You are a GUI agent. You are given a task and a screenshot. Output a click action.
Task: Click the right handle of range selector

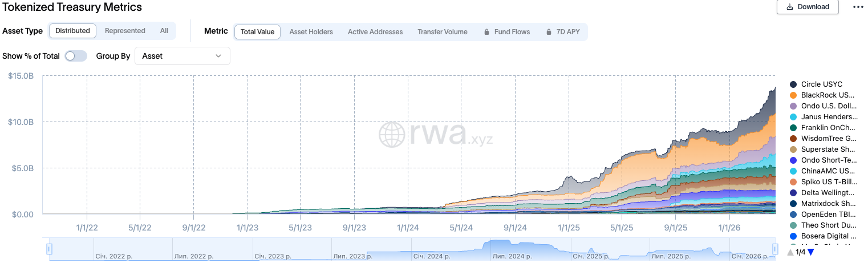(x=775, y=249)
